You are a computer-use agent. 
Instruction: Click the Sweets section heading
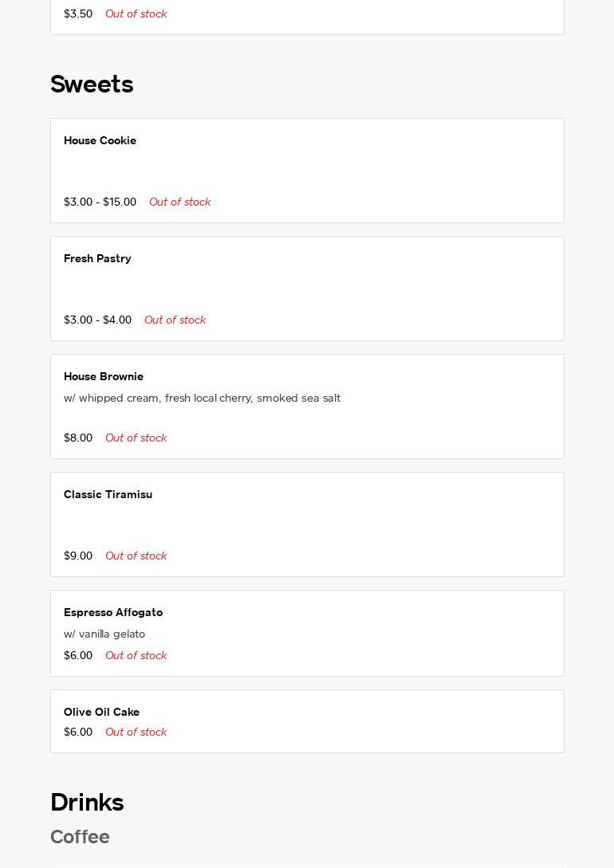92,84
